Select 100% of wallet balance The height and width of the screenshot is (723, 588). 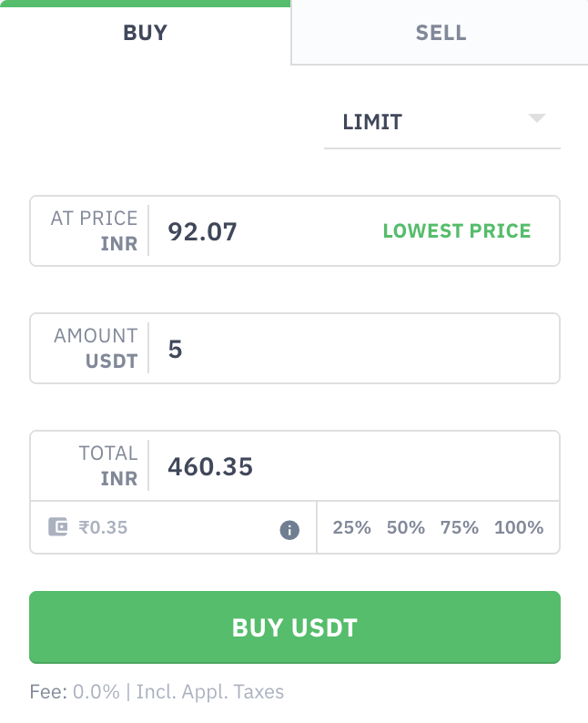tap(518, 527)
